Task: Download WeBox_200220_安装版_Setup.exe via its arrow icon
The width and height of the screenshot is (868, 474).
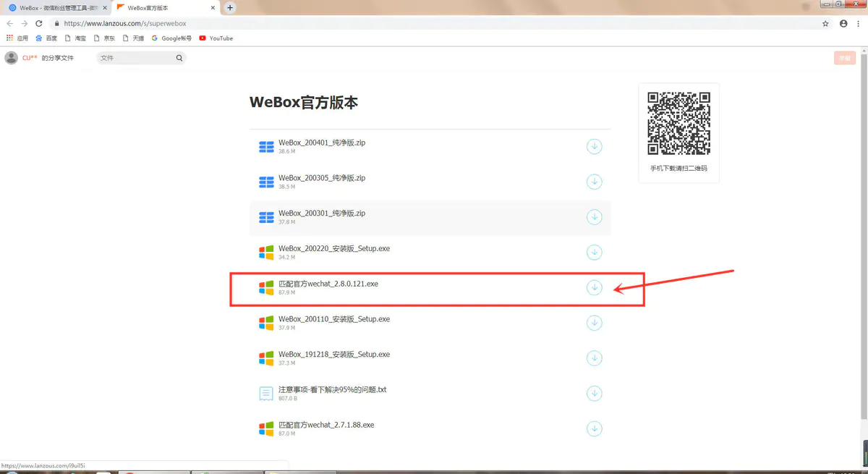Action: pos(594,253)
